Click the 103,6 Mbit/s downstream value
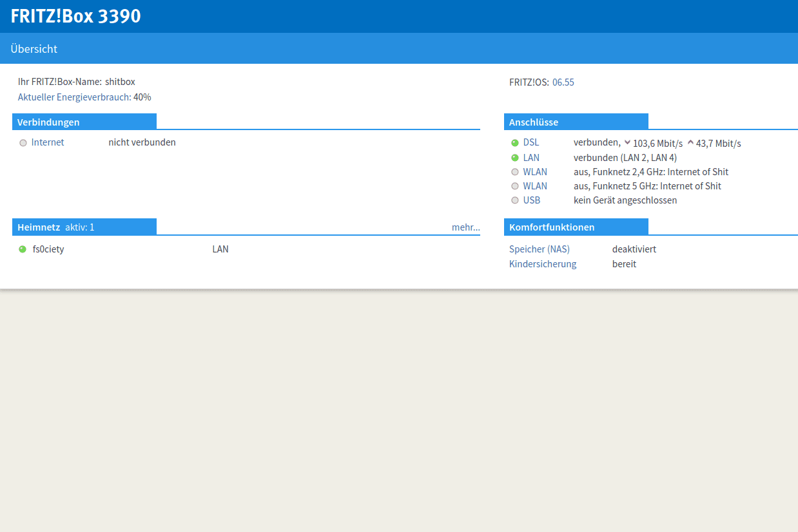 pyautogui.click(x=657, y=144)
